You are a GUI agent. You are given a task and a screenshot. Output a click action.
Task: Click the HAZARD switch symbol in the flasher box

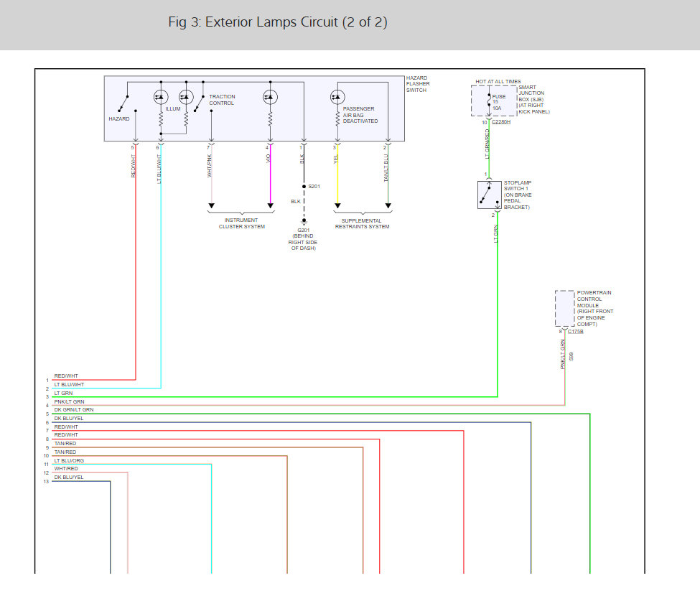[x=127, y=103]
